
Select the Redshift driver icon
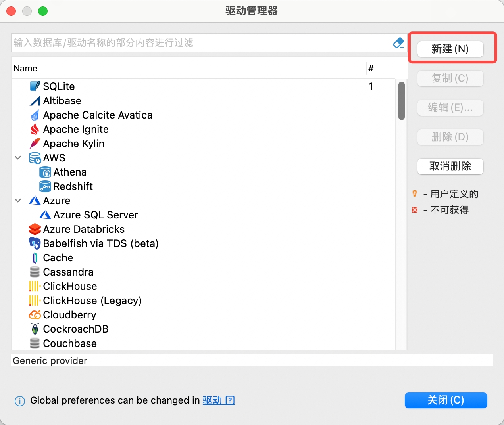point(45,186)
